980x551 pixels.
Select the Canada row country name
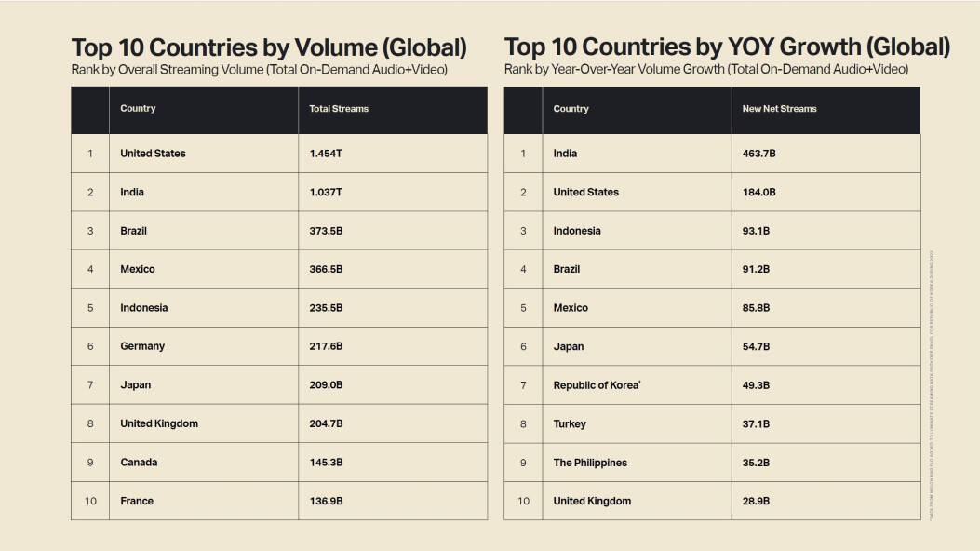pos(139,463)
